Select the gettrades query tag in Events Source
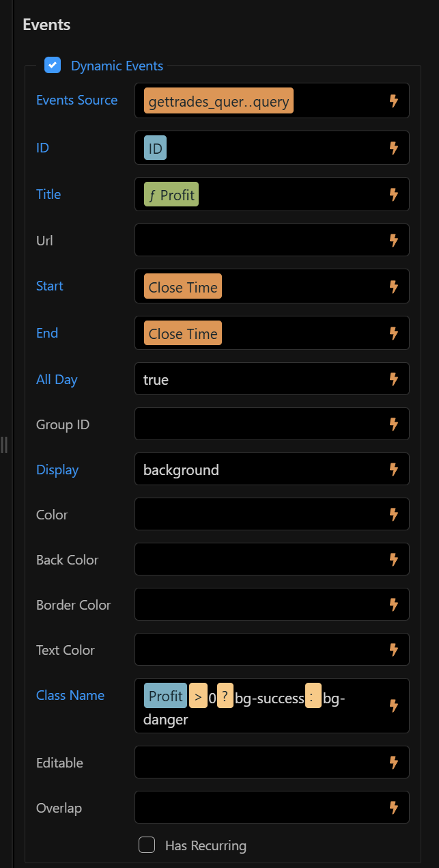Viewport: 439px width, 868px height. pos(218,100)
